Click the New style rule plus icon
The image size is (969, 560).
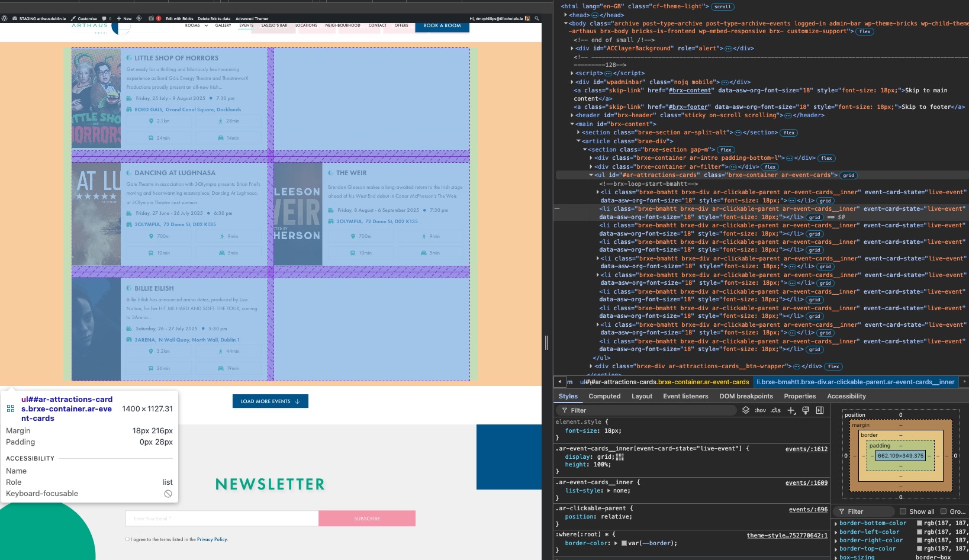(791, 410)
